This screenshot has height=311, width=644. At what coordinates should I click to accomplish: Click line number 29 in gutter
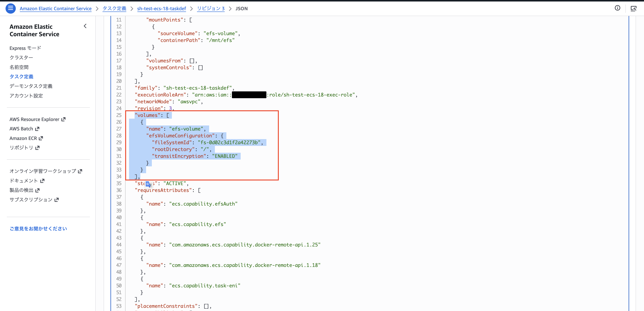point(119,142)
